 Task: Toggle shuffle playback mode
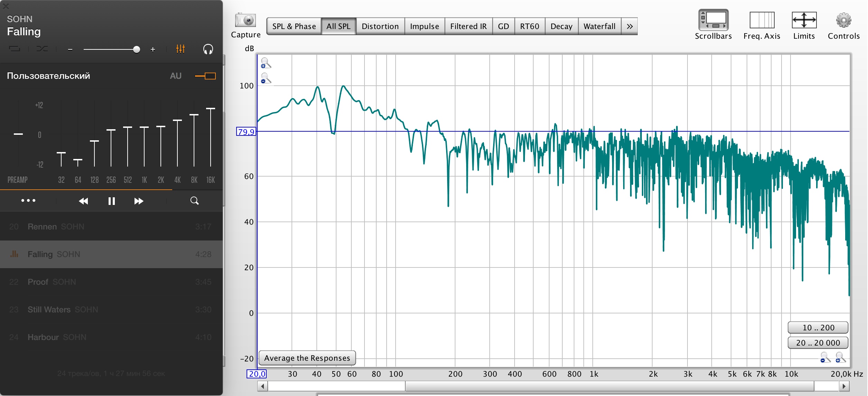pos(42,49)
